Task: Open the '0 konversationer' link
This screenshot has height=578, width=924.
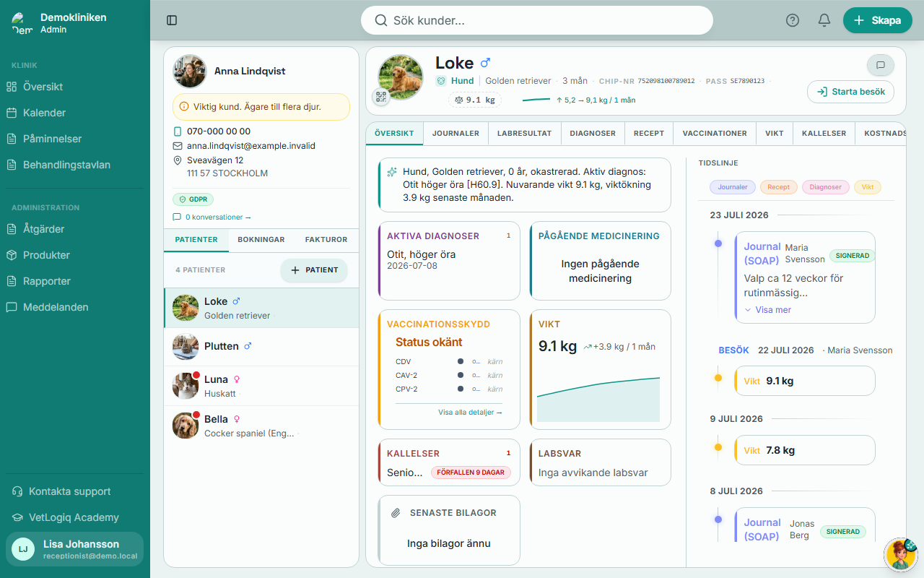Action: pyautogui.click(x=212, y=217)
